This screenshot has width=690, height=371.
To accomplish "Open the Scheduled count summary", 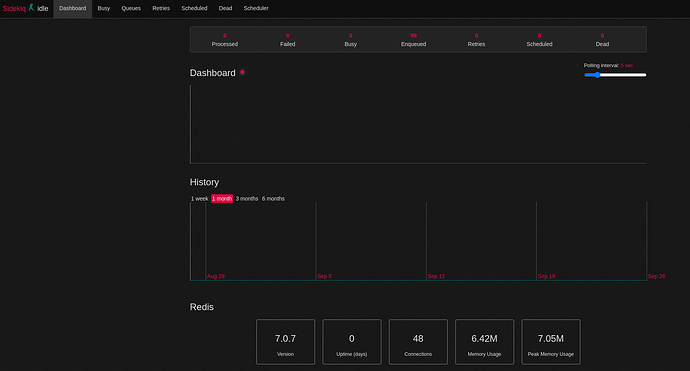I will tap(539, 40).
